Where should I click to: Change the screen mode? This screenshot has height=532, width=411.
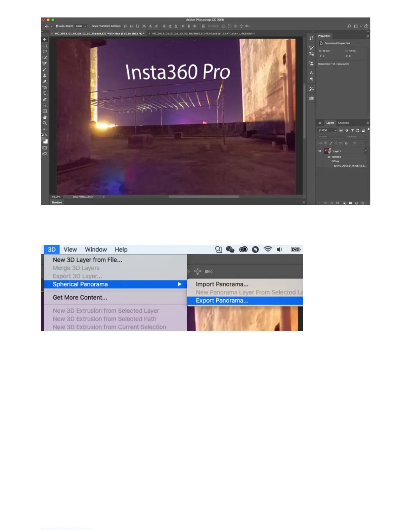(x=45, y=154)
